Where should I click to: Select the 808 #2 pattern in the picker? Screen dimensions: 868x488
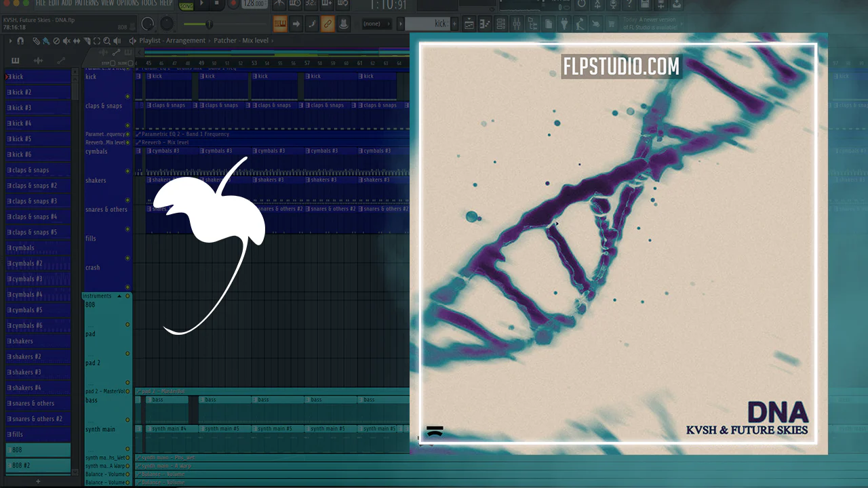38,466
